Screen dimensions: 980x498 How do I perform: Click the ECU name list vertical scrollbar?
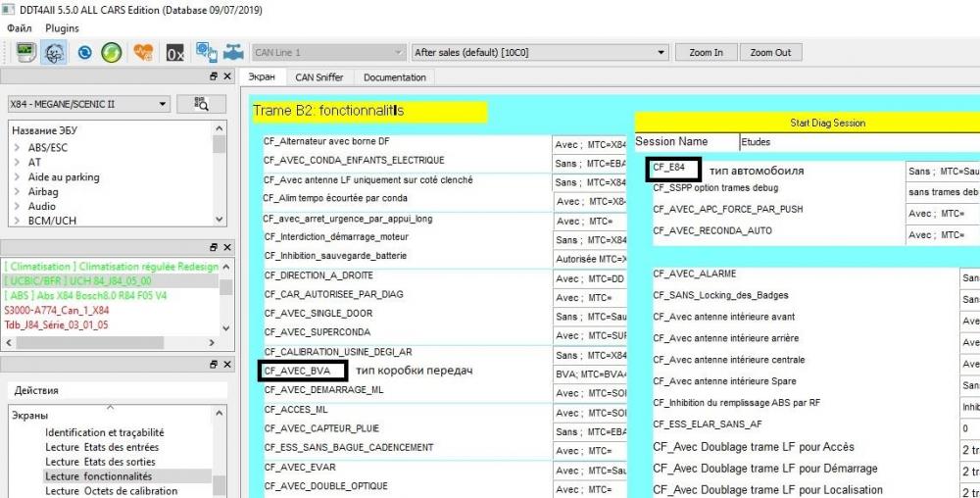point(220,174)
